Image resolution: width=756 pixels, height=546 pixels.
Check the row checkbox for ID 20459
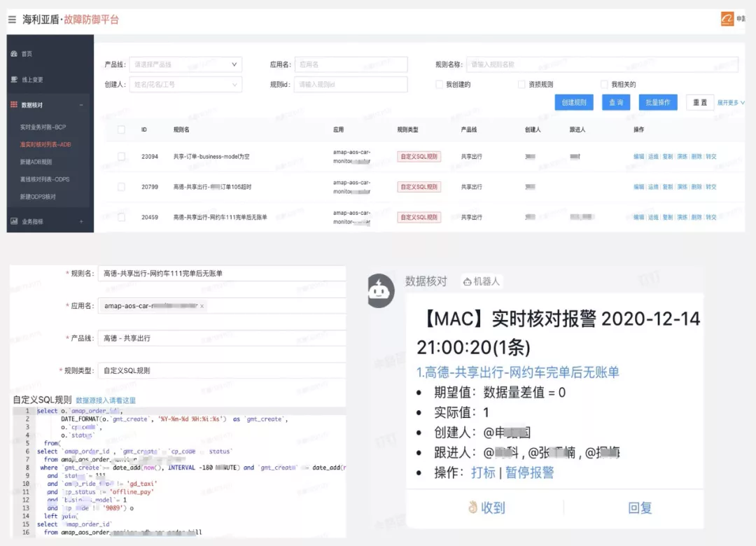point(122,217)
